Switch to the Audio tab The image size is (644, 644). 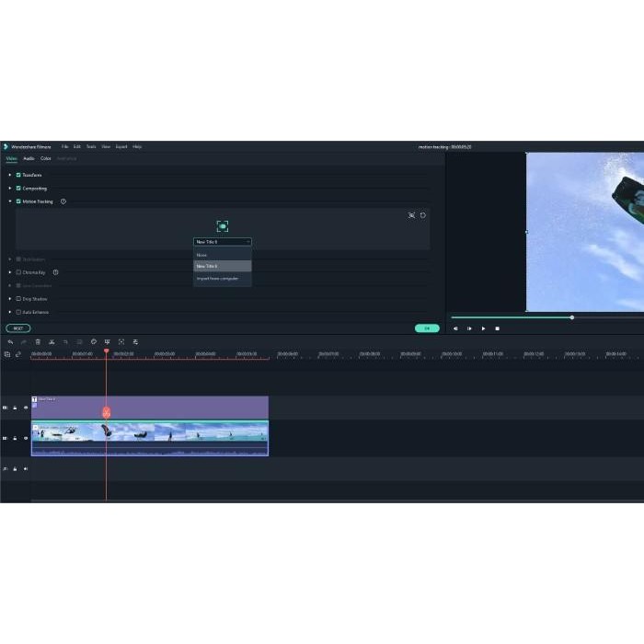coord(29,158)
